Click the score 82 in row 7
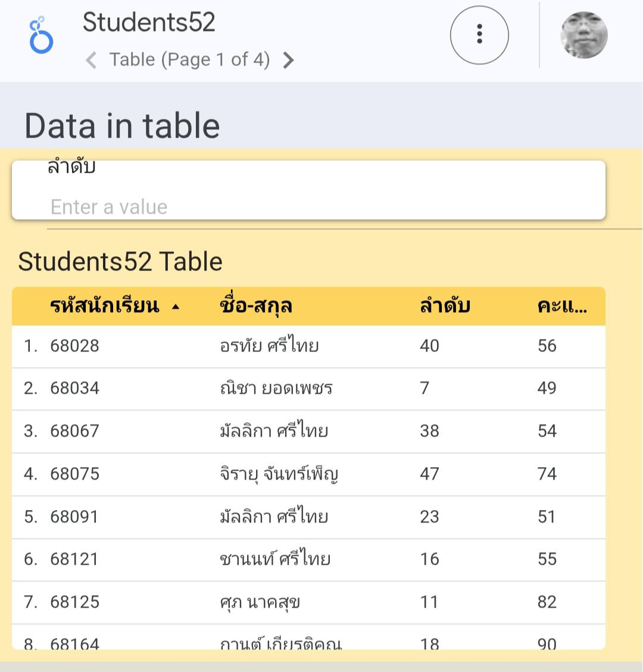 (x=547, y=602)
